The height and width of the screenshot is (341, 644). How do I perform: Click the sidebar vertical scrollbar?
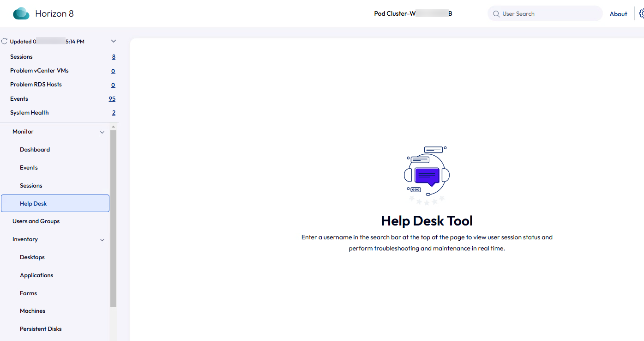(x=113, y=217)
